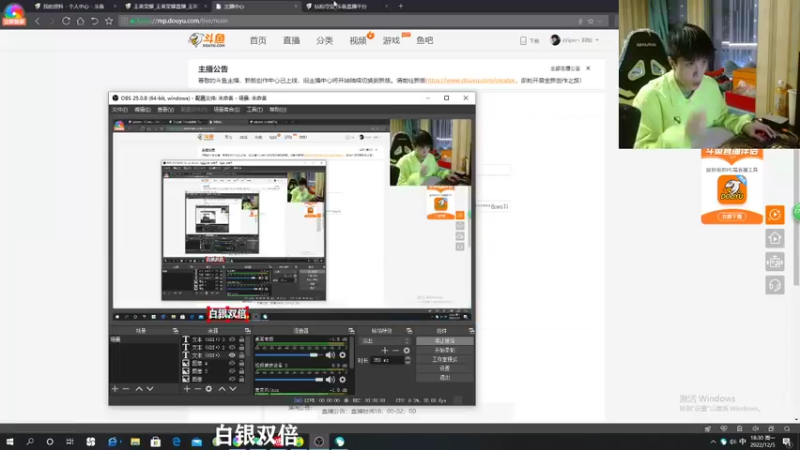Open first mixer channel settings gear

(x=342, y=355)
